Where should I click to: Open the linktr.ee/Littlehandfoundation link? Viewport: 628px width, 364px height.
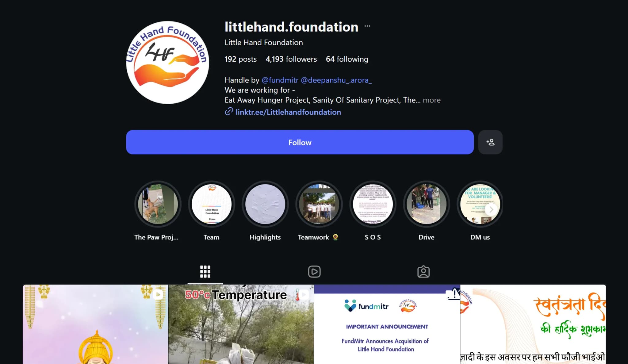coord(288,112)
